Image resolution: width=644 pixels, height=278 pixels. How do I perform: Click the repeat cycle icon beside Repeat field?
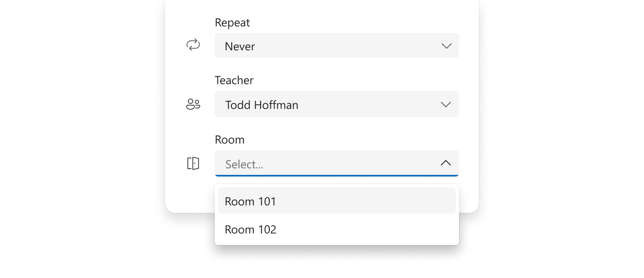(192, 45)
